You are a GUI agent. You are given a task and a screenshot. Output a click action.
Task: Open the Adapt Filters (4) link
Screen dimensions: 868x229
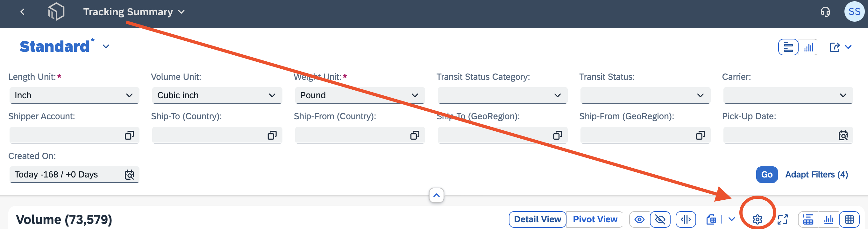(x=816, y=175)
